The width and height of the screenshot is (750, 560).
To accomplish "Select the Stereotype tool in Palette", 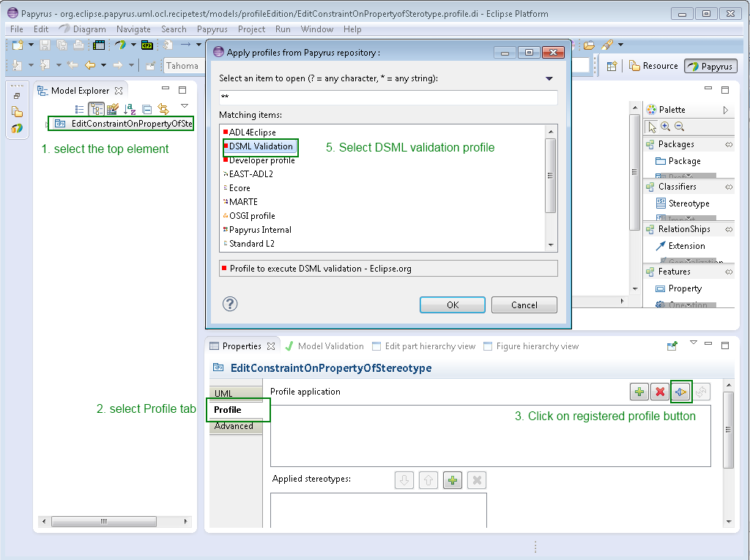I will [x=683, y=204].
